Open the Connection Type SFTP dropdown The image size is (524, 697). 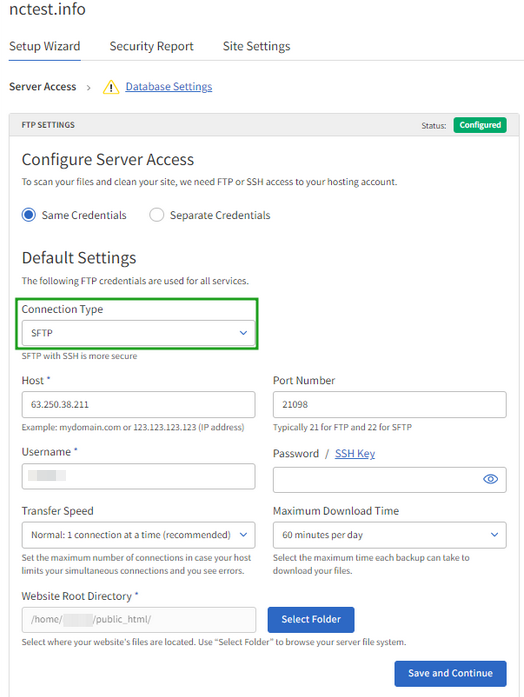click(x=138, y=333)
